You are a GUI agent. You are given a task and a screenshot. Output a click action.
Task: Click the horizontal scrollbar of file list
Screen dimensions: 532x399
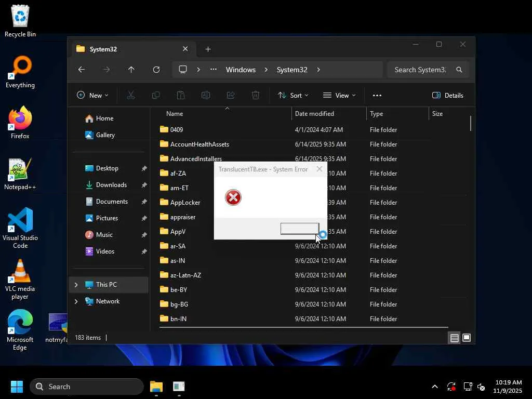point(303,327)
